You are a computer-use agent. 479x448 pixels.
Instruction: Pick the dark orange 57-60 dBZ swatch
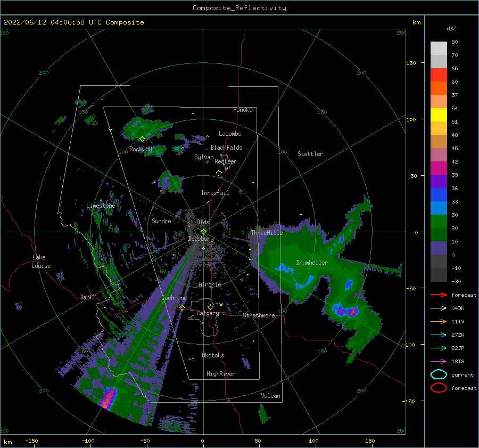click(x=439, y=88)
